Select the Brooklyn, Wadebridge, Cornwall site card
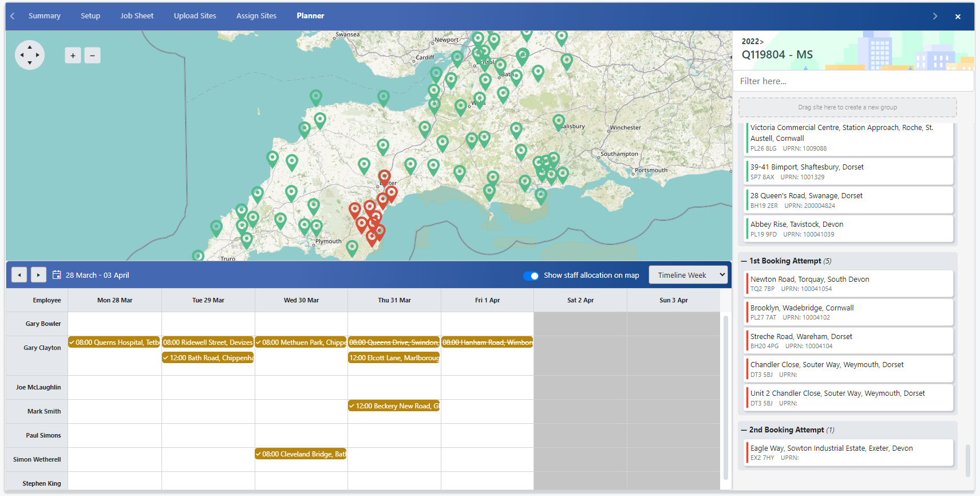The width and height of the screenshot is (980, 496). tap(849, 312)
